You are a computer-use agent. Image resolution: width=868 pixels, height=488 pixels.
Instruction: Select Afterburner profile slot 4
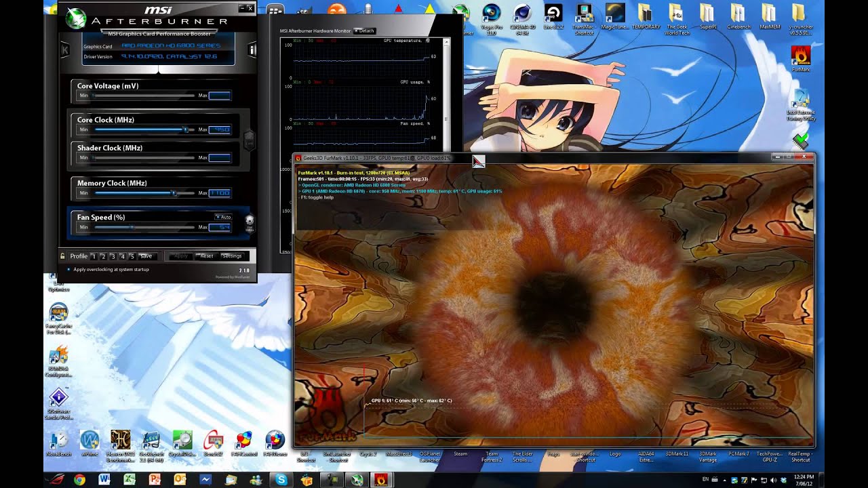tap(122, 256)
